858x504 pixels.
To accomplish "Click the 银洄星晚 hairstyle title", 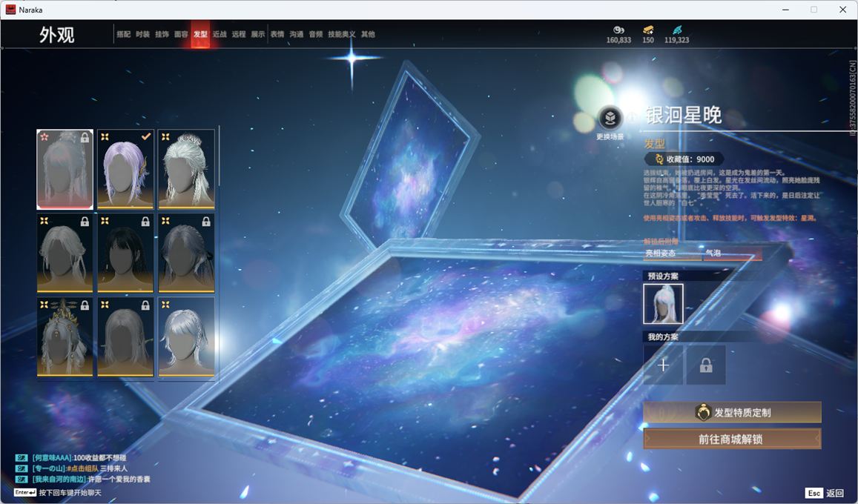I will point(683,115).
